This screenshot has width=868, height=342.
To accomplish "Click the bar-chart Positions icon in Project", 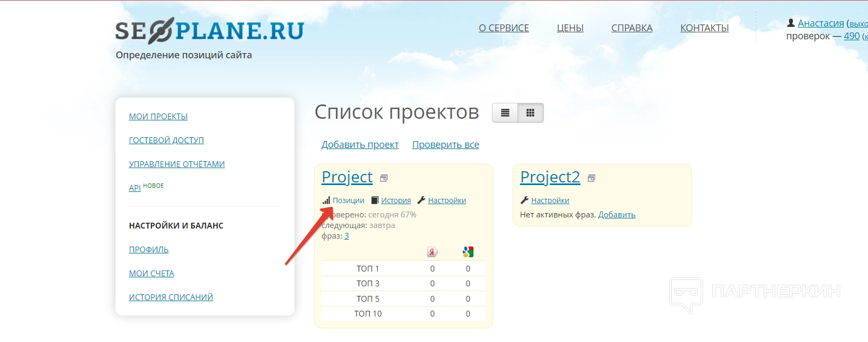I will click(326, 200).
